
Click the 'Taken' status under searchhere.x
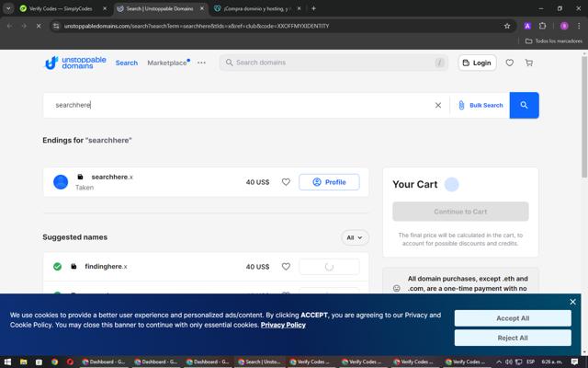click(85, 188)
